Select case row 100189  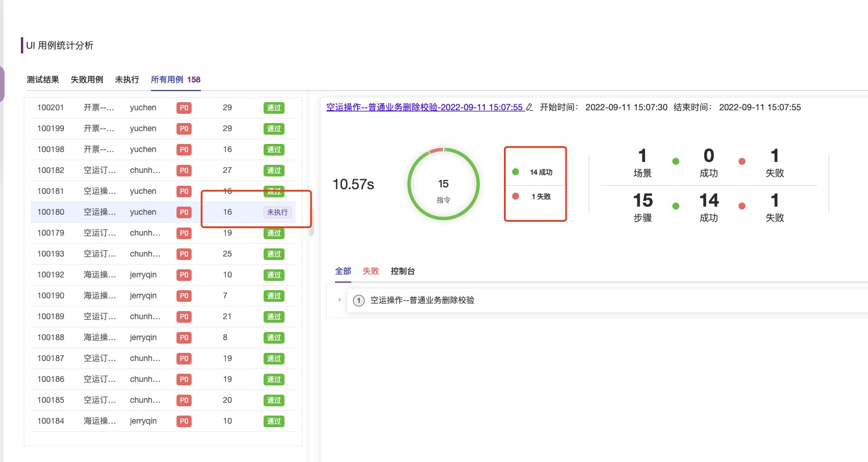(x=163, y=317)
